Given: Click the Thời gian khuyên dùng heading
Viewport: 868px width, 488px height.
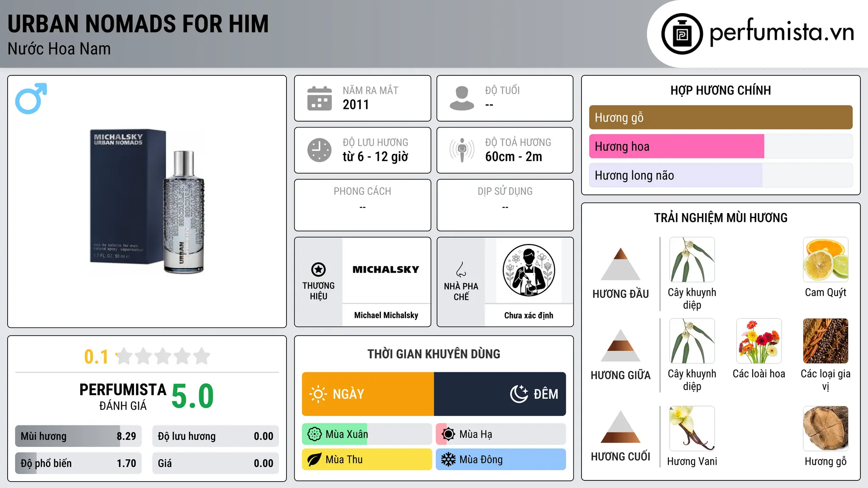Looking at the screenshot, I should [x=434, y=354].
